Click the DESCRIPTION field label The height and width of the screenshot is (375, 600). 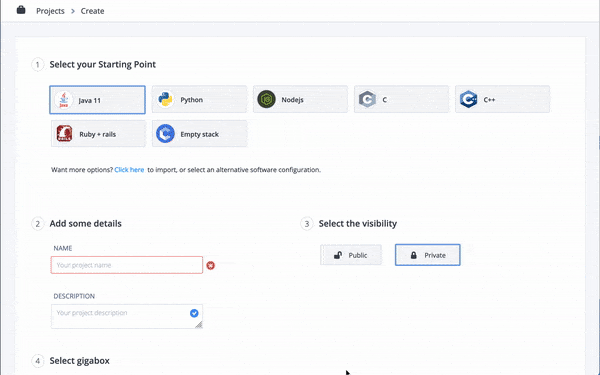tap(74, 296)
